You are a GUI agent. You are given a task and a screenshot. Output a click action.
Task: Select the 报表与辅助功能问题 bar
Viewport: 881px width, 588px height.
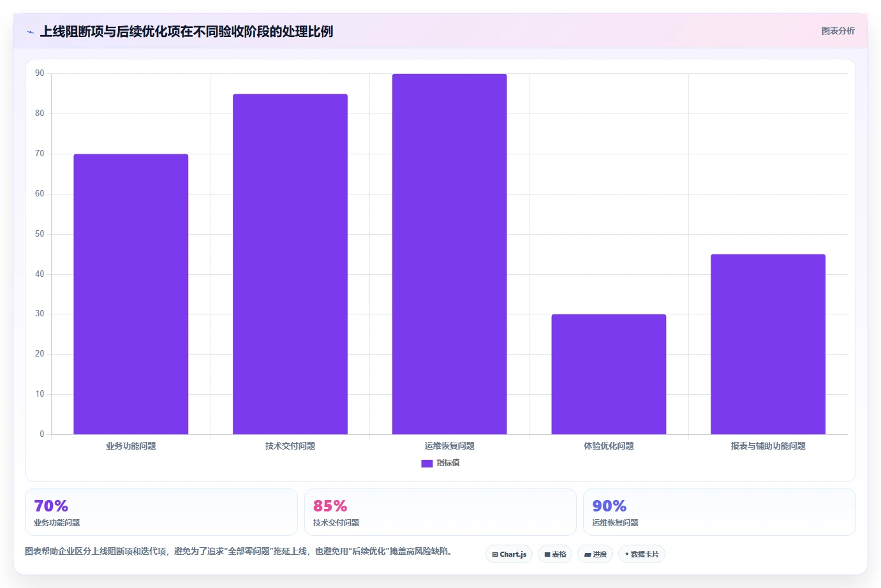click(x=768, y=344)
